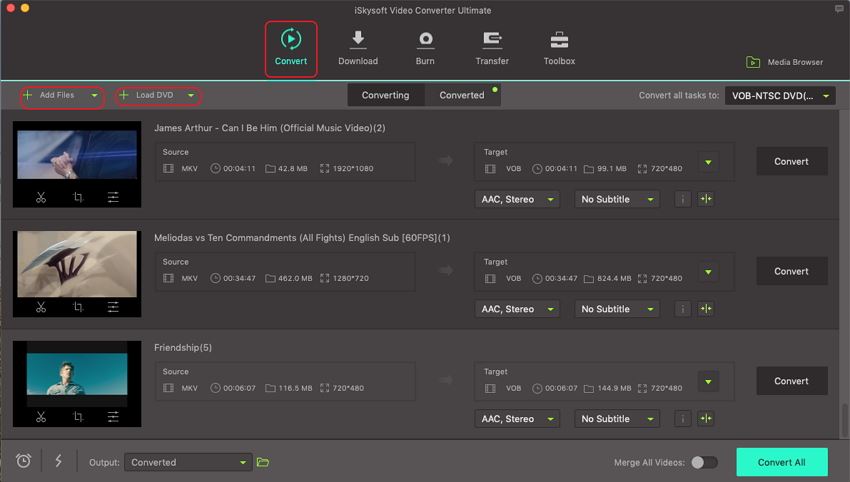Switch to the Transfer section

492,49
